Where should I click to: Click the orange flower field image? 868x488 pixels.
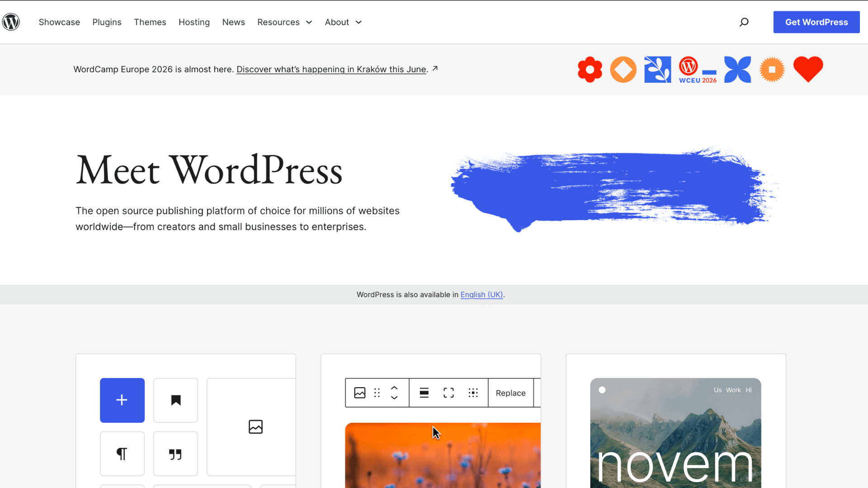[x=443, y=455]
